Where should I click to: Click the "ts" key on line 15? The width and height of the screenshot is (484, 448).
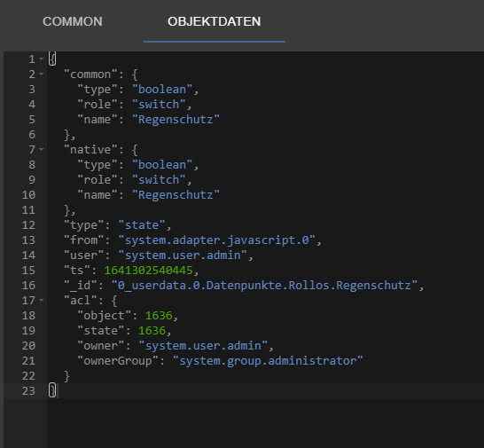[x=77, y=271]
